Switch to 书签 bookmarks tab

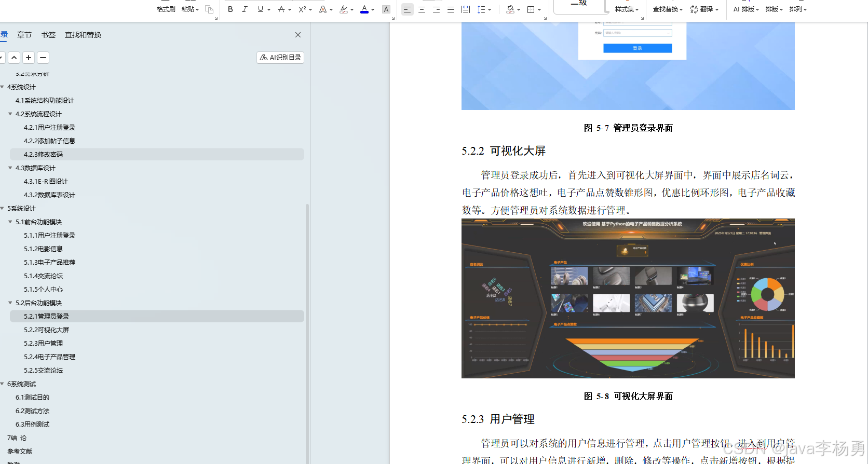[x=48, y=35]
